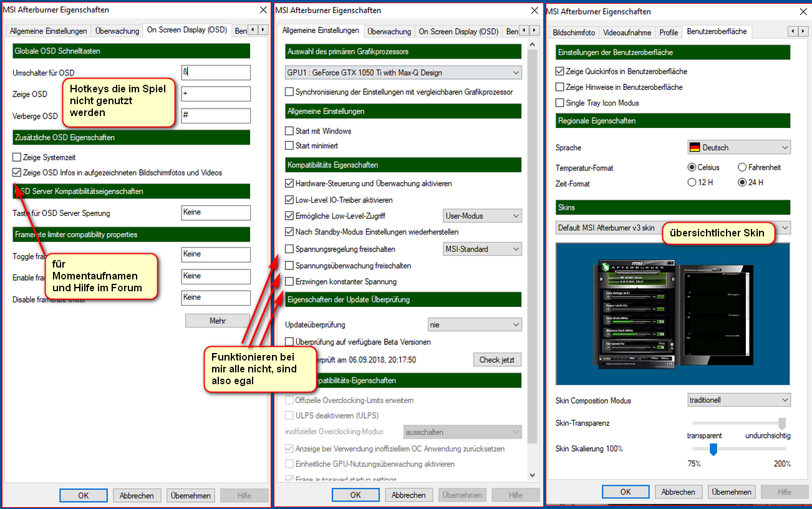Open Überwachung tab in middle window

coord(389,31)
